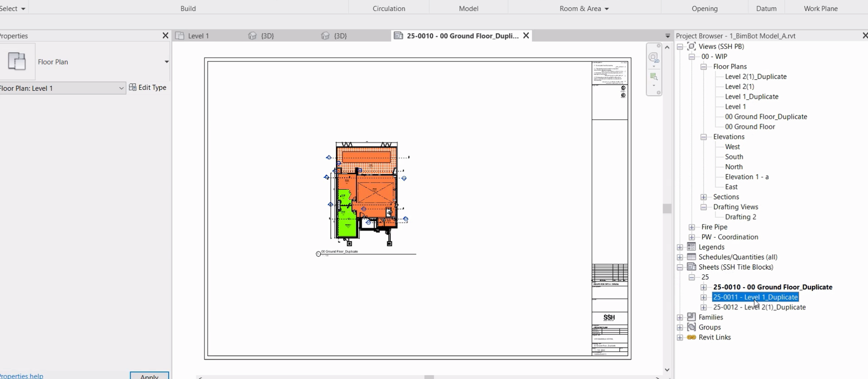Screen dimensions: 868x379
Task: Close the Project Browser panel
Action: click(x=865, y=36)
